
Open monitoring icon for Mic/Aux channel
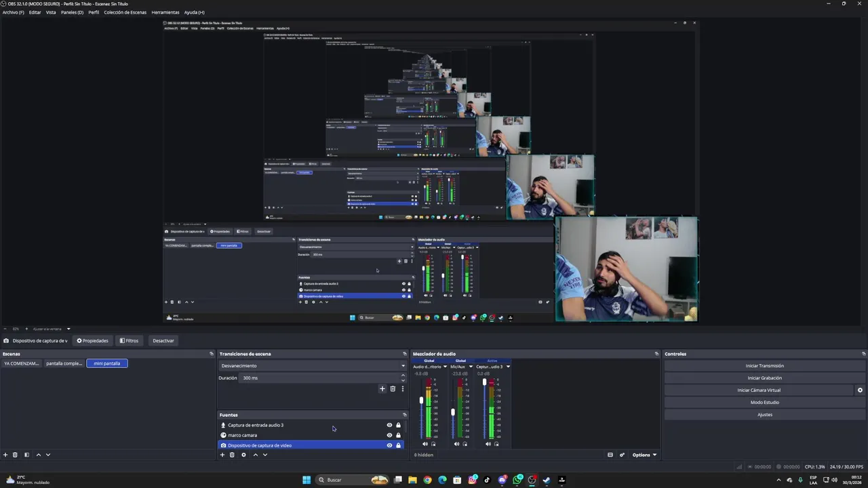(465, 444)
